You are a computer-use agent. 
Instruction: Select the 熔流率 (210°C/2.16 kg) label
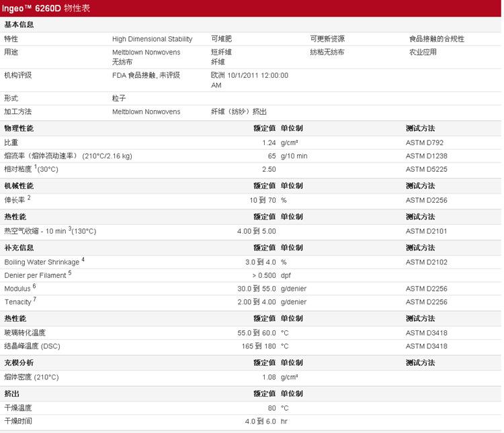[x=68, y=156]
